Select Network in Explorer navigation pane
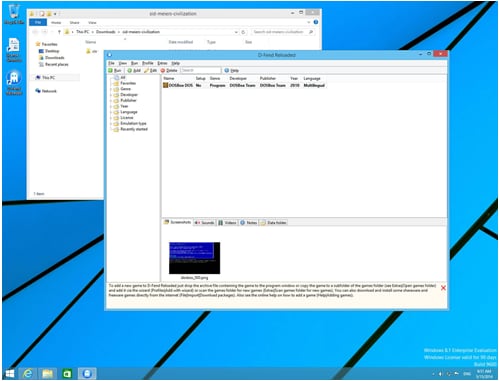Screen dimensions: 499x381 (46, 91)
